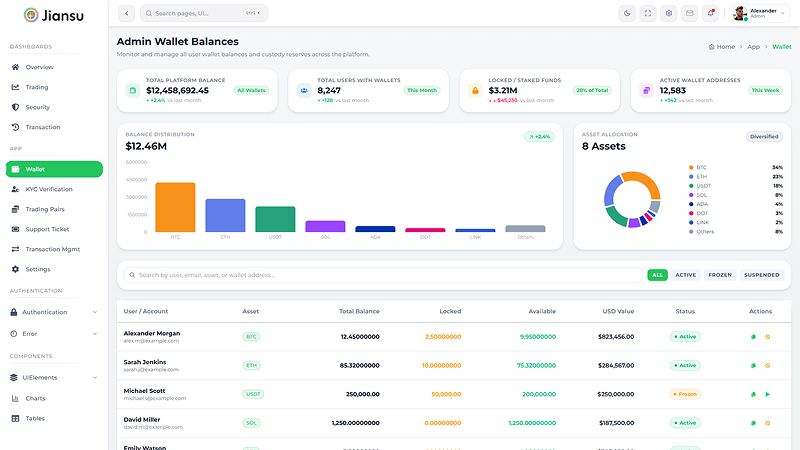
Task: Click All Wallets badge
Action: (x=251, y=90)
